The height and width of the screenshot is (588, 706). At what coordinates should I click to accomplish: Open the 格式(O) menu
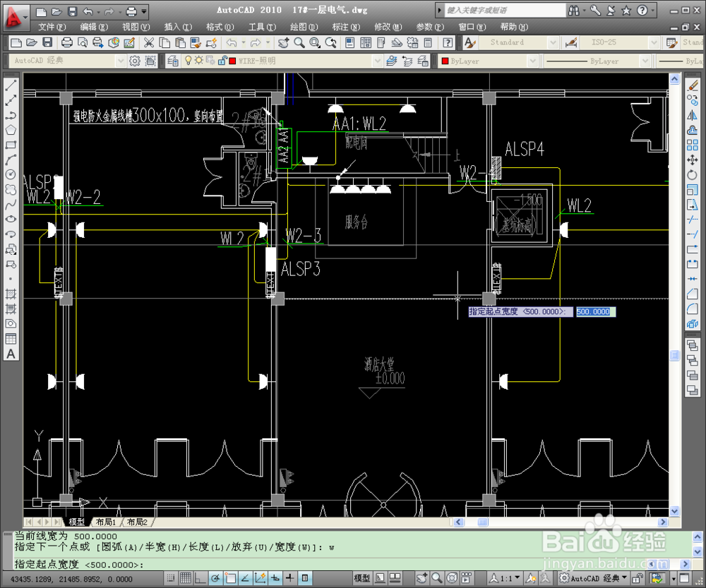coord(220,27)
